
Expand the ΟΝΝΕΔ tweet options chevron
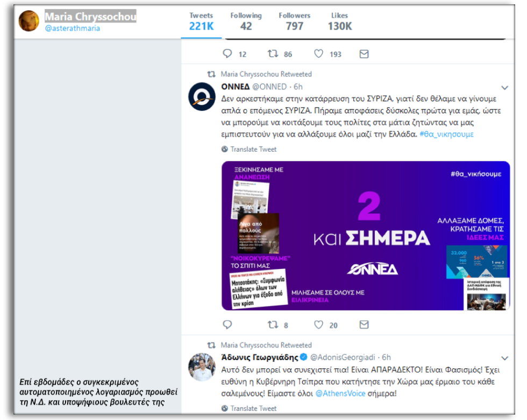tap(504, 88)
